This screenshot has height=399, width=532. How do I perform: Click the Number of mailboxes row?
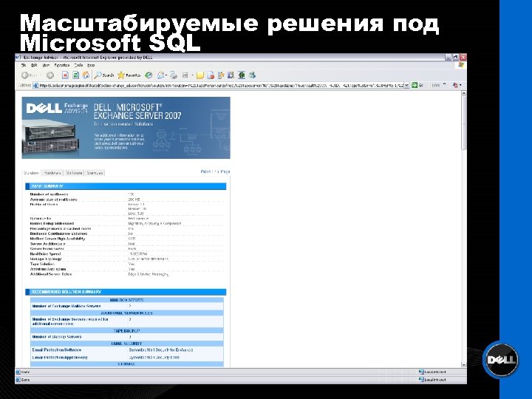(x=127, y=194)
